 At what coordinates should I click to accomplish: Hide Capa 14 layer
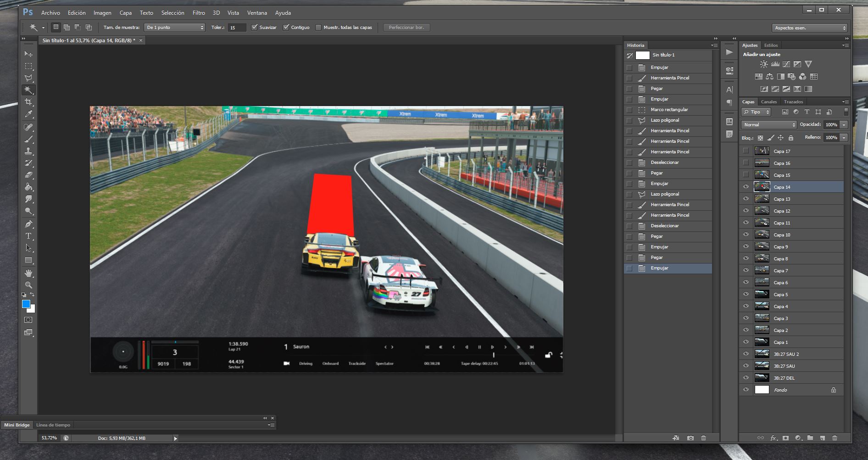(746, 187)
